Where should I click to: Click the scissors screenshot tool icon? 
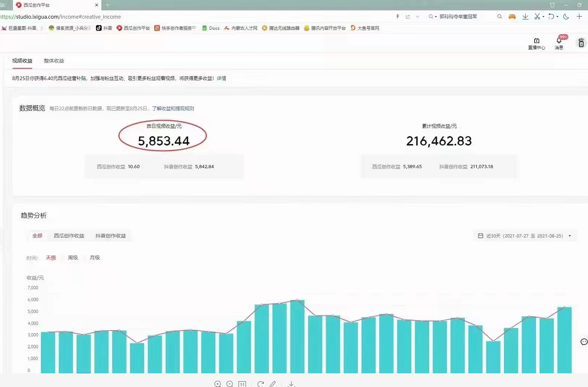(x=537, y=17)
